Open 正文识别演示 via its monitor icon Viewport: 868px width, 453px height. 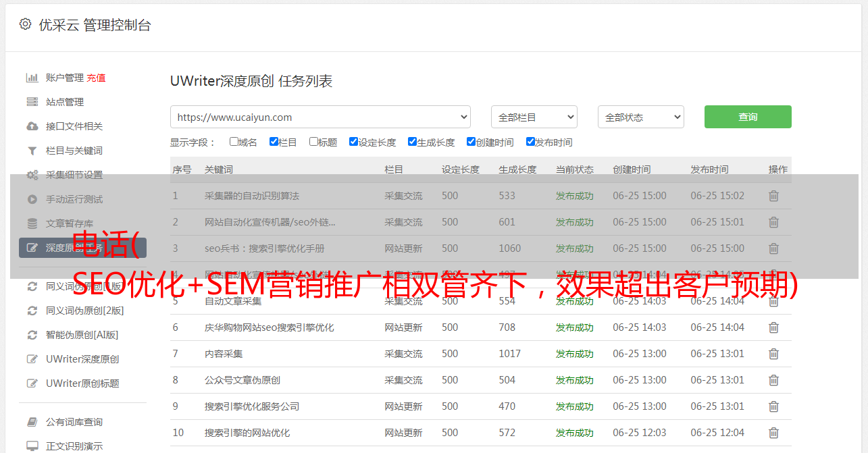(32, 446)
